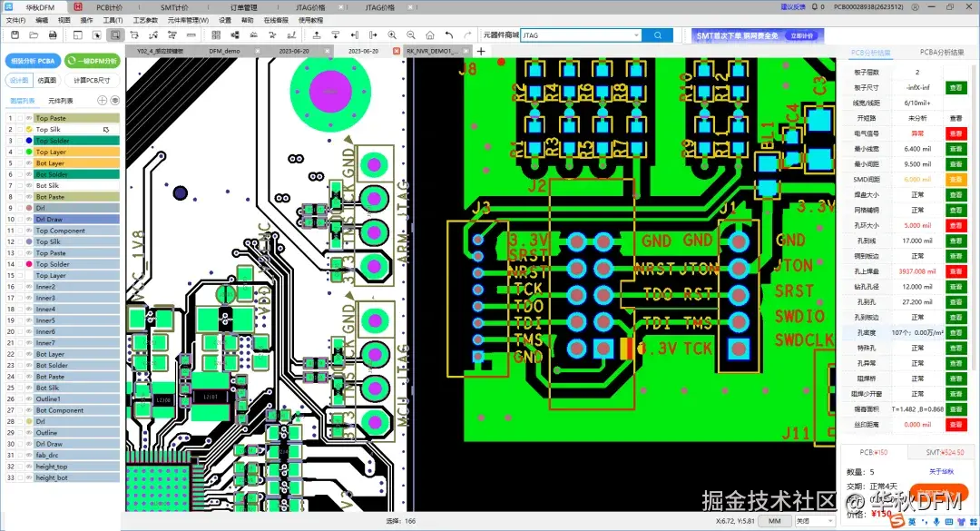
Task: Click green 查看 button for 最小线宽
Action: tap(955, 149)
